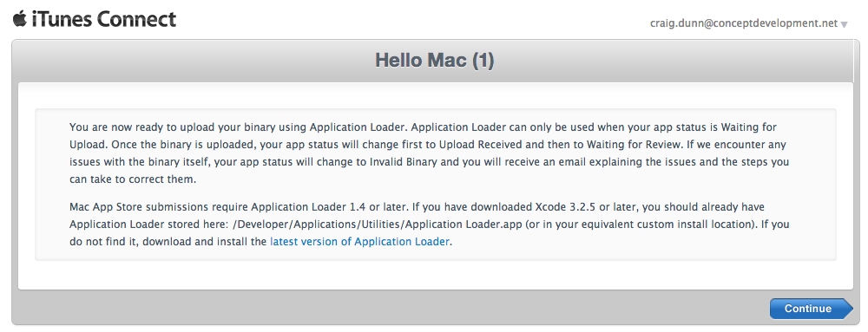868x332 pixels.
Task: Click the gray footer bar left of Continue
Action: point(387,309)
